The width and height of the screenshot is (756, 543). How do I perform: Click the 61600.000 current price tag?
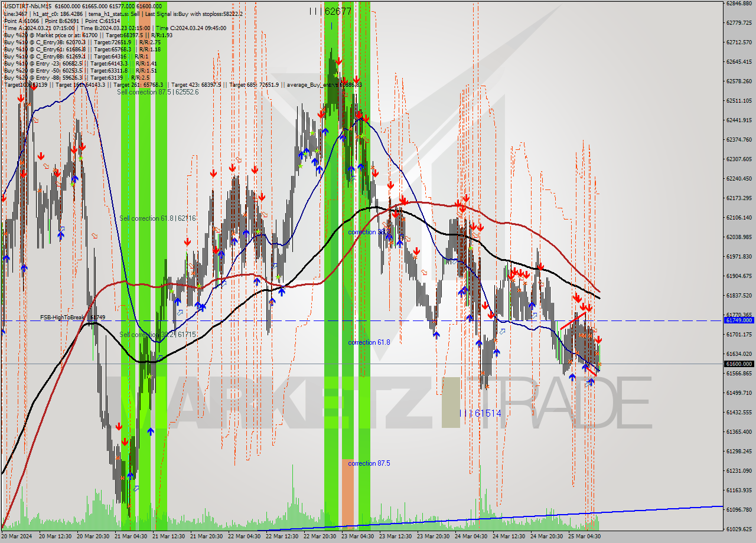click(739, 364)
